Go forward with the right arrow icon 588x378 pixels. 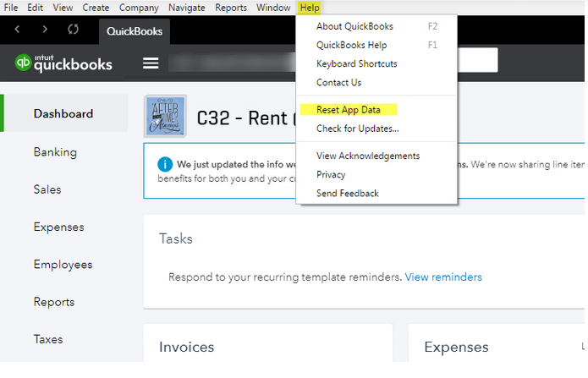[45, 29]
